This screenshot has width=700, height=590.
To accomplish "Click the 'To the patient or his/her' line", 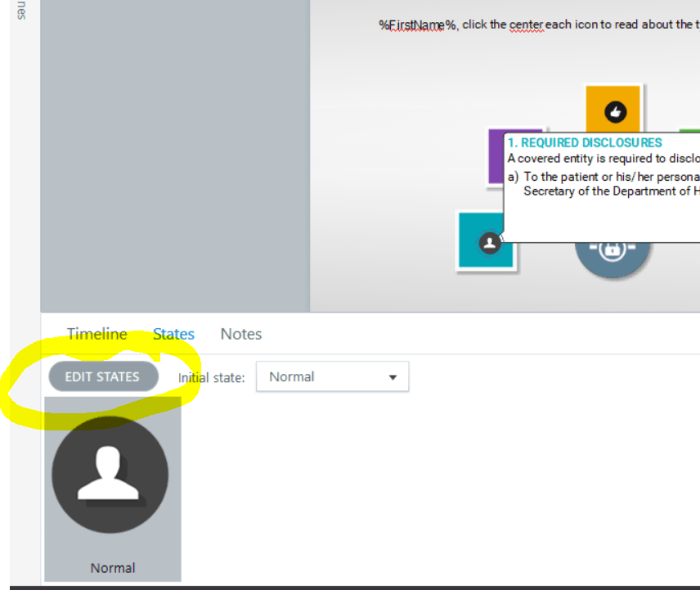I will [612, 177].
